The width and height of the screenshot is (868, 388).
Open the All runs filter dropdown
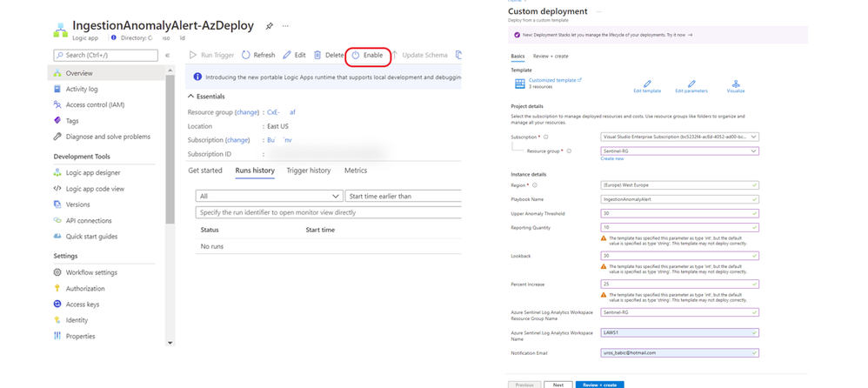pos(270,196)
